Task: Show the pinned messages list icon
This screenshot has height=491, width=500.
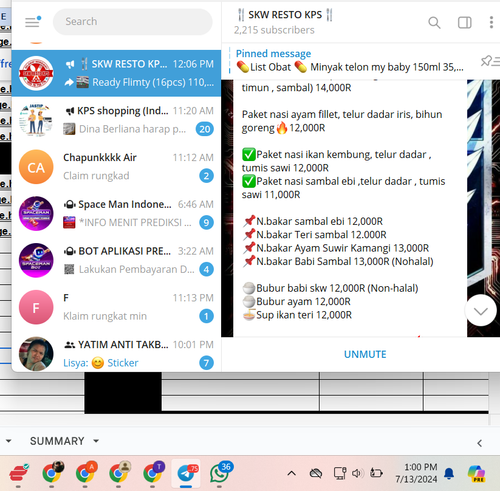Action: (489, 61)
